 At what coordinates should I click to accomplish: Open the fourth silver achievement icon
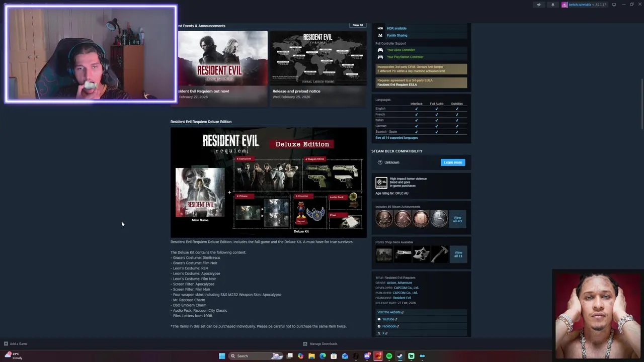439,219
